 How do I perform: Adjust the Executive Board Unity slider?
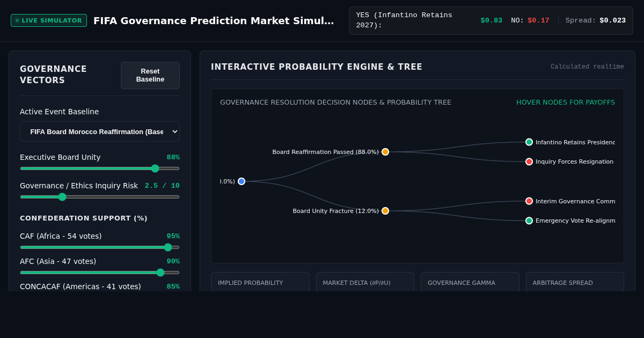pyautogui.click(x=100, y=168)
